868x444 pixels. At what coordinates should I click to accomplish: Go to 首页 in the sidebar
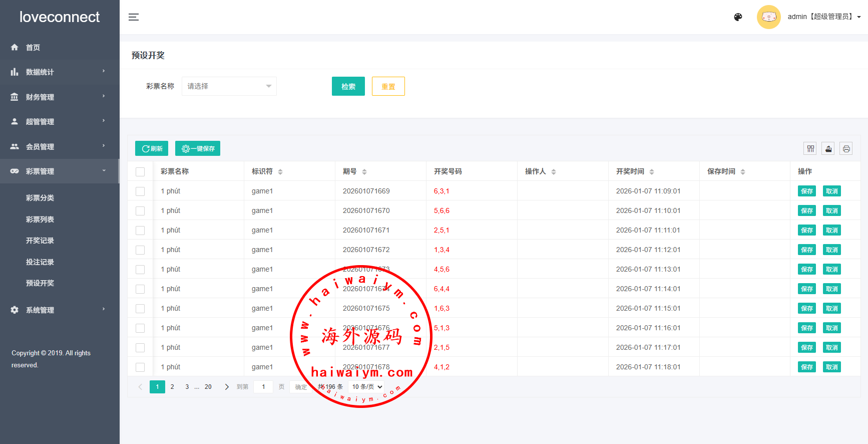pyautogui.click(x=33, y=48)
